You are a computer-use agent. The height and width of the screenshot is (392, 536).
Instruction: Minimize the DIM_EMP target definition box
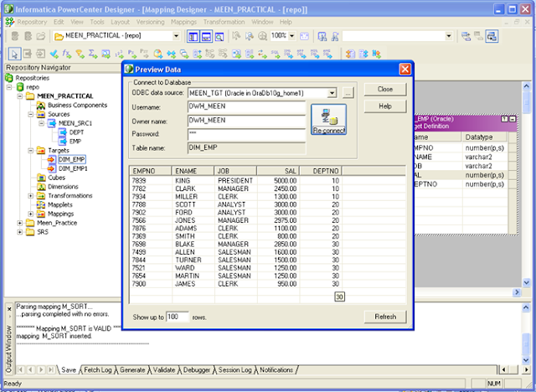[x=512, y=119]
